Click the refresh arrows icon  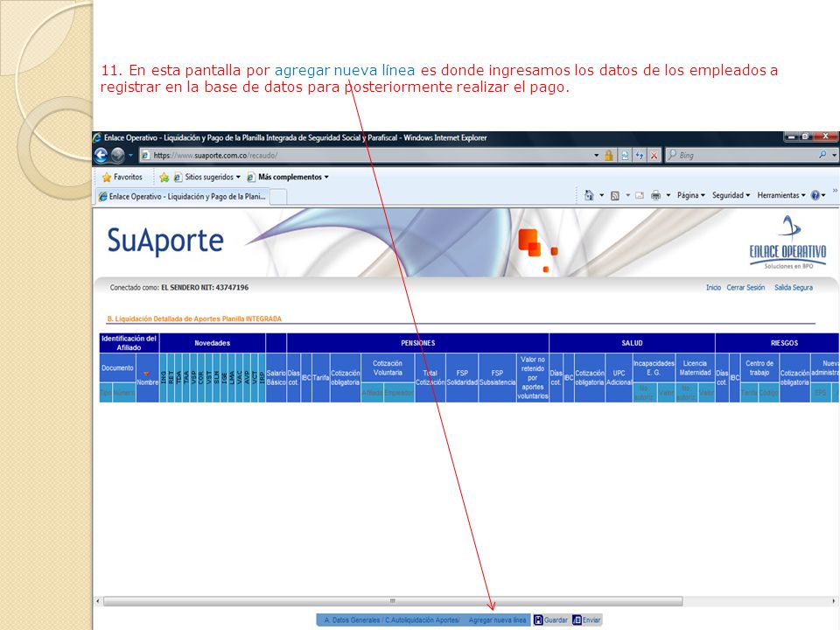pyautogui.click(x=640, y=156)
